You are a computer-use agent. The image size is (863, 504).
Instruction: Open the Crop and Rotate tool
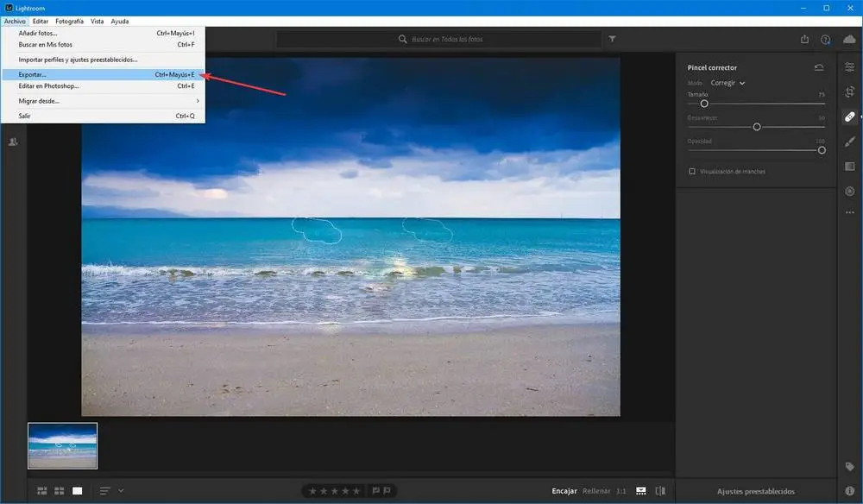pos(849,91)
